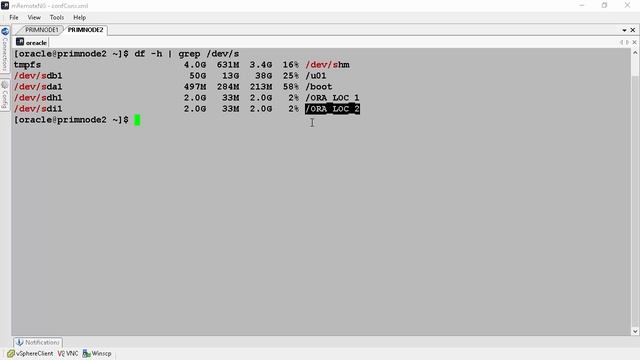Click the /u01 mount point text
The width and height of the screenshot is (640, 360).
[x=316, y=76]
